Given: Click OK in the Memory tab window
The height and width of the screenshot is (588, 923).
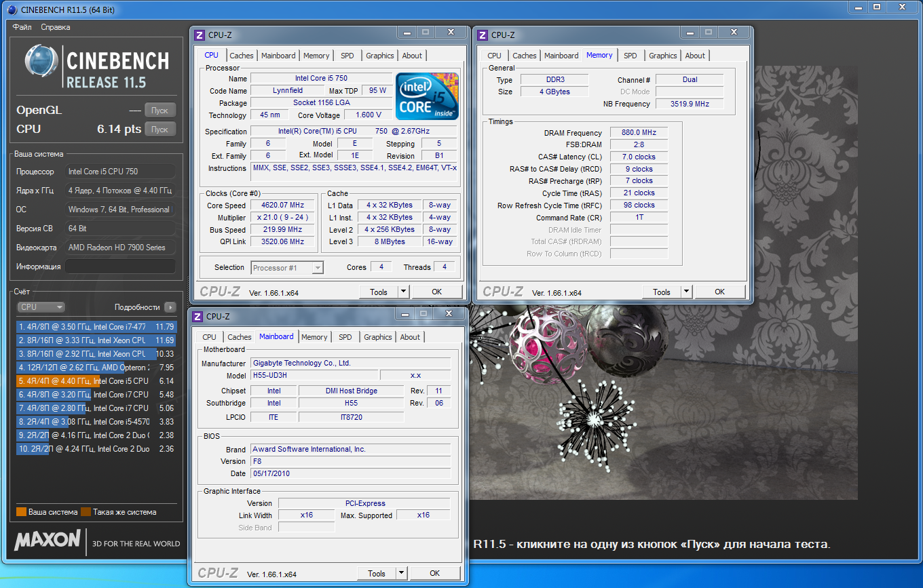Looking at the screenshot, I should pos(719,292).
